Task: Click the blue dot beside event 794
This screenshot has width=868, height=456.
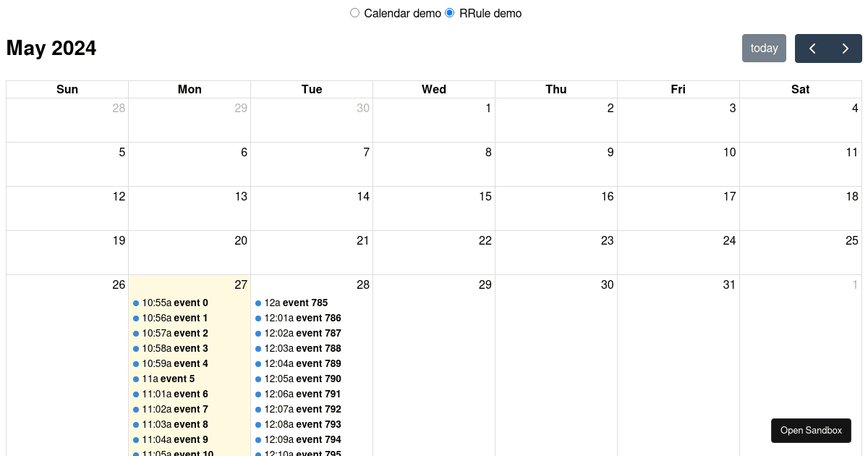Action: point(258,439)
